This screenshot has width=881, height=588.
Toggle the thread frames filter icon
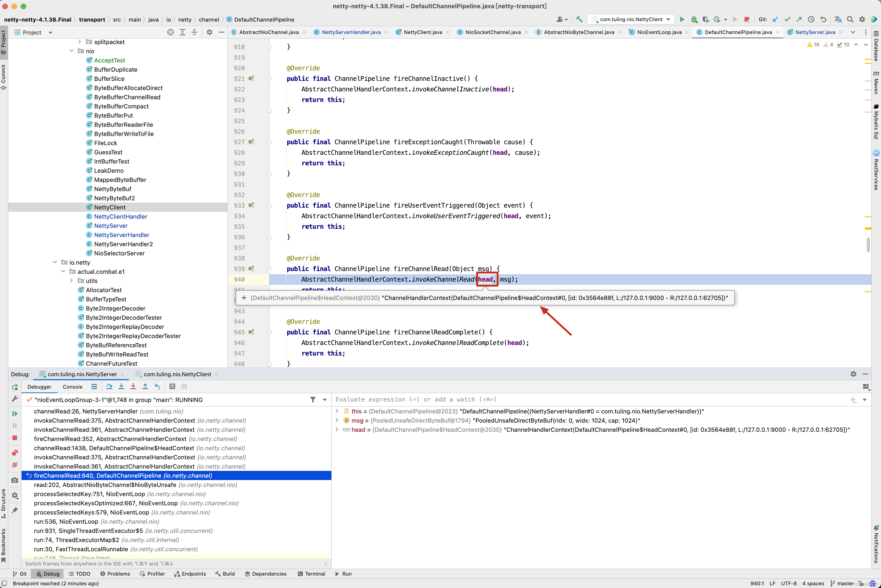(313, 400)
